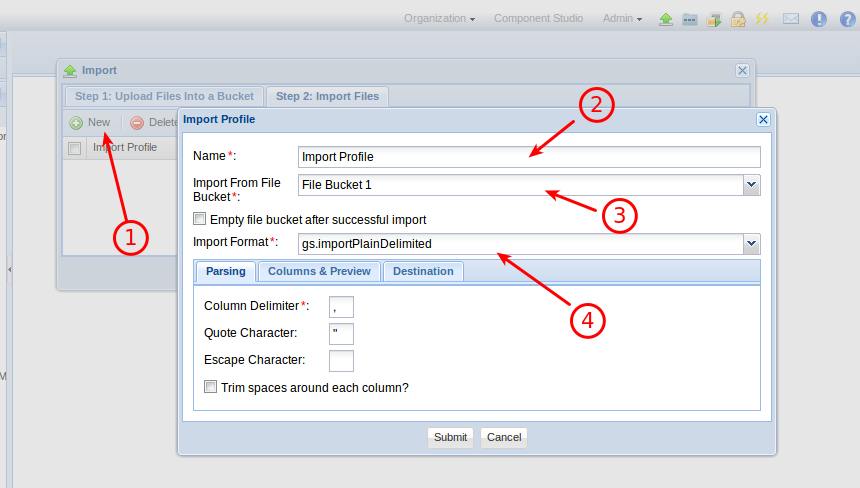Screen dimensions: 860x488
Task: Switch to the Columns & Preview tab
Action: (319, 271)
